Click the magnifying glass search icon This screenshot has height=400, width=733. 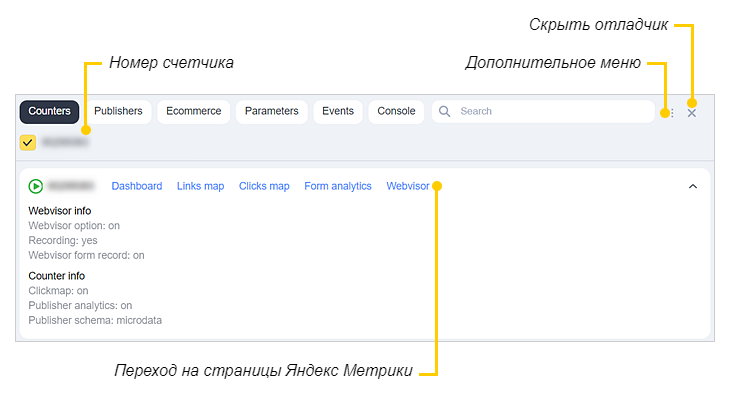click(x=445, y=112)
